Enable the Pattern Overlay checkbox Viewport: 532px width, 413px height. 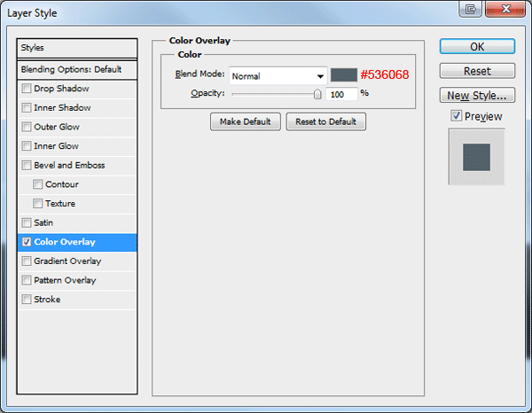pyautogui.click(x=26, y=280)
